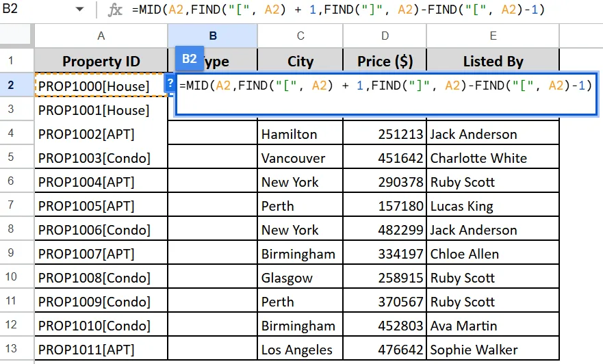Click the formula bar text

[x=338, y=9]
